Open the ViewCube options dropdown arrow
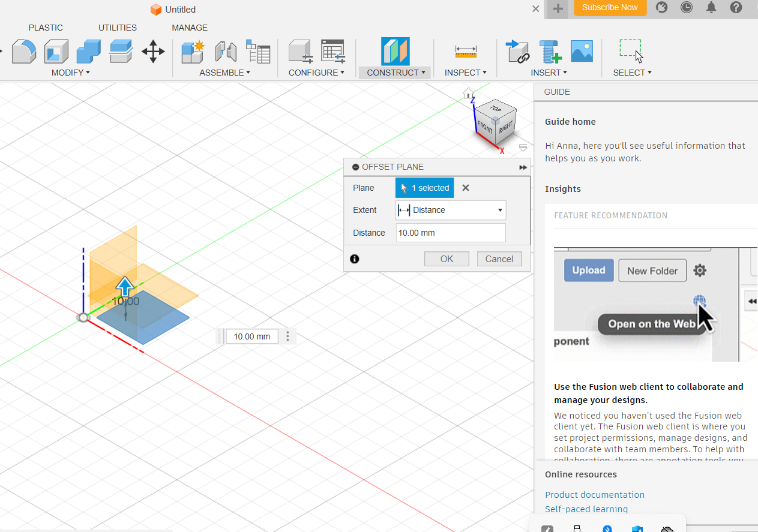The height and width of the screenshot is (532, 758). point(523,148)
